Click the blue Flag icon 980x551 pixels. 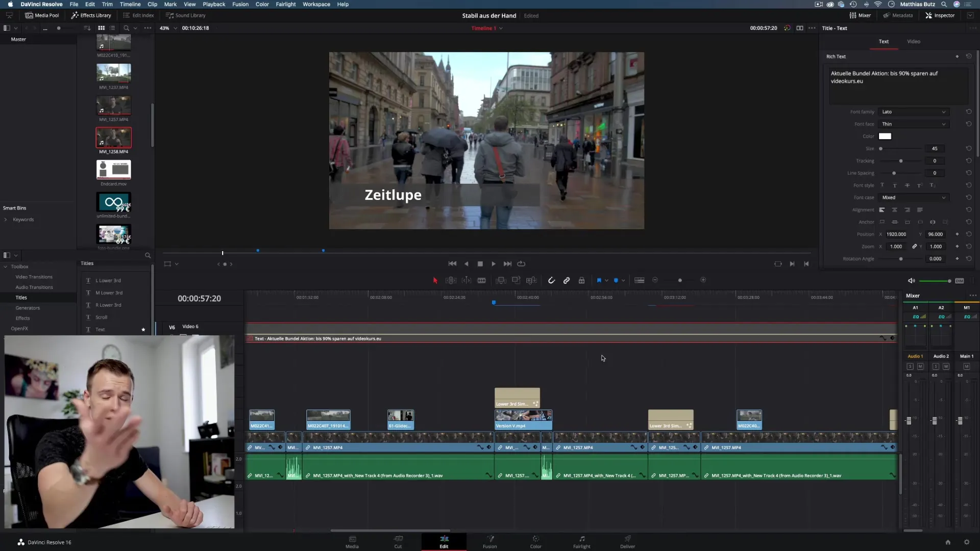(x=599, y=281)
